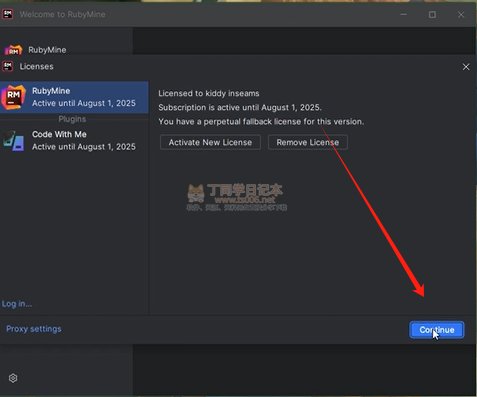Click the Code With Me plugin icon
This screenshot has width=477, height=397.
[x=14, y=141]
